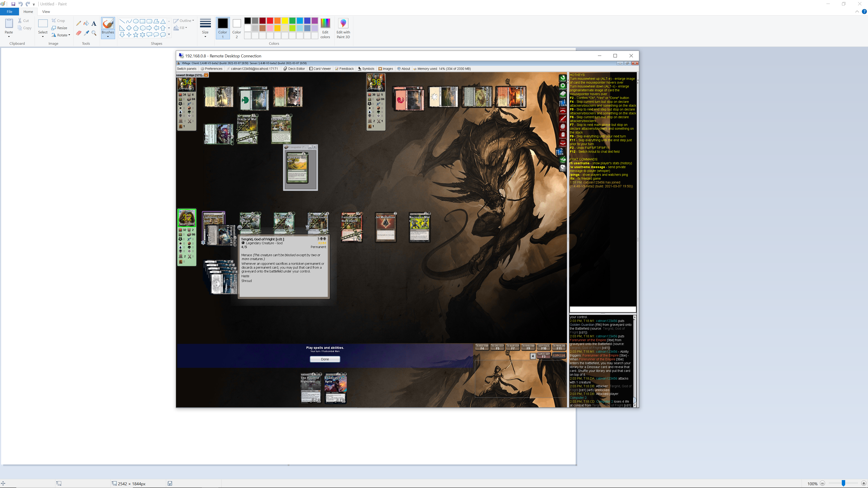
Task: Open Customize Quick Access Toolbar dropdown
Action: (x=34, y=4)
